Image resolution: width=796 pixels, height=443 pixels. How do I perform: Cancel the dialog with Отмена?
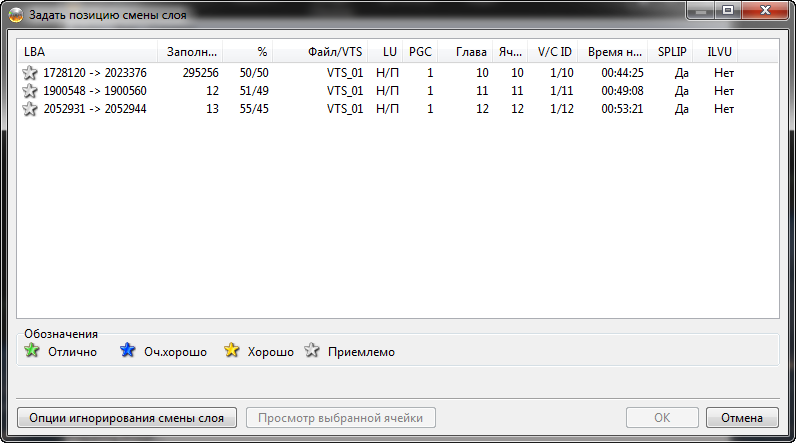pos(742,418)
